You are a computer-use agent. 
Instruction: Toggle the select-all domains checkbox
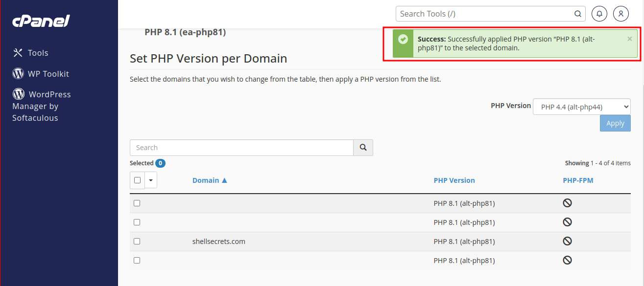(137, 180)
